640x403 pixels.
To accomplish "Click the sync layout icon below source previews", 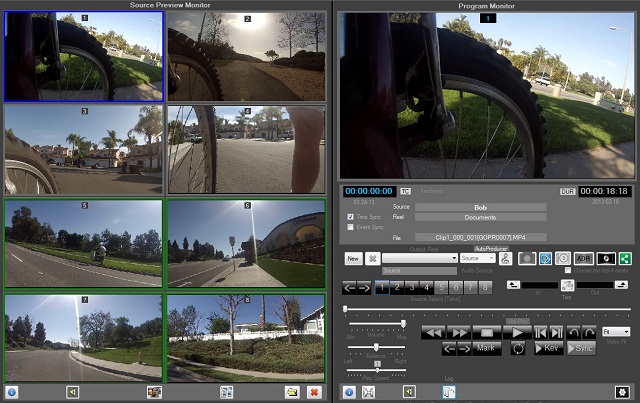I will (227, 392).
